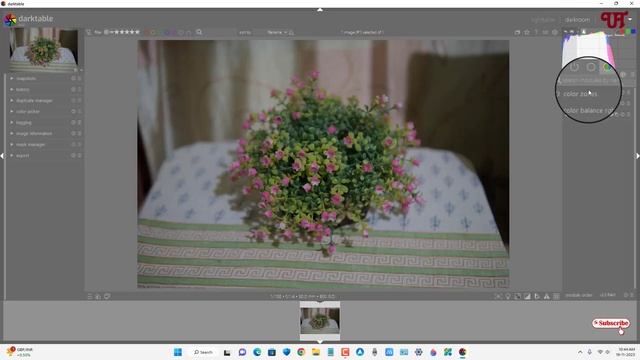Select the flower image in filmstrip
The height and width of the screenshot is (360, 640).
[320, 321]
